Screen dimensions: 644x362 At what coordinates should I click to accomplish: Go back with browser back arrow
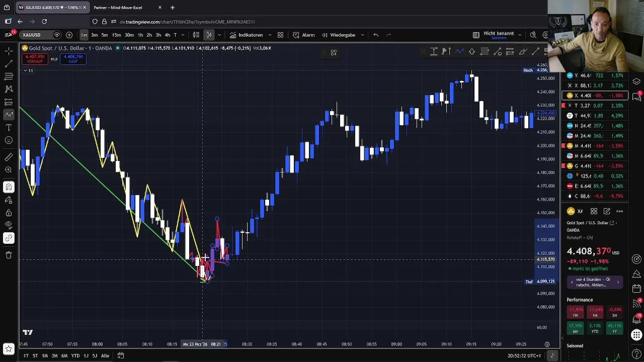tap(20, 22)
